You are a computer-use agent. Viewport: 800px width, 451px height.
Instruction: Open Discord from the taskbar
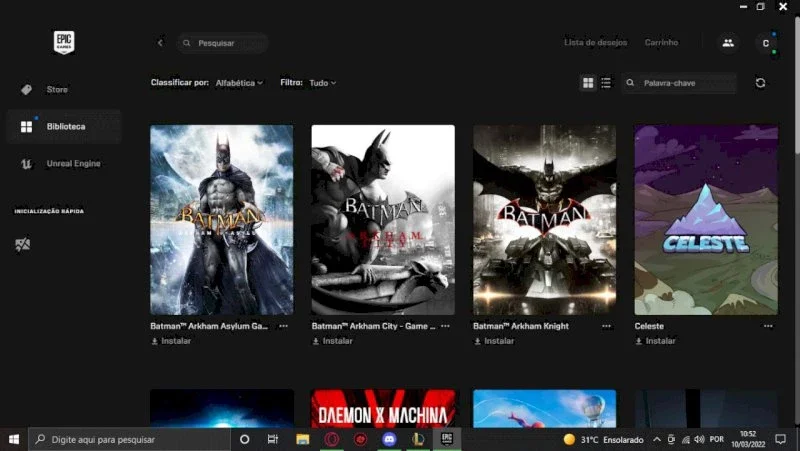point(389,439)
